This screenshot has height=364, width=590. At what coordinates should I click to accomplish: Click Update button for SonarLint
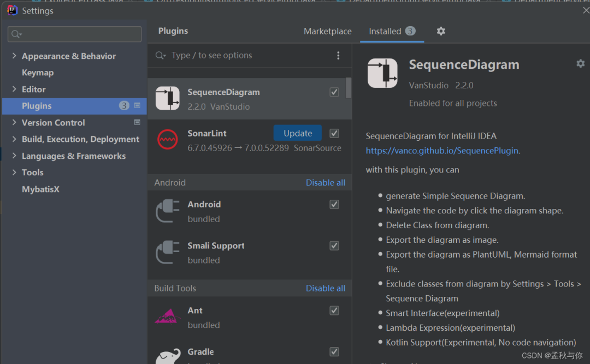[x=298, y=133]
